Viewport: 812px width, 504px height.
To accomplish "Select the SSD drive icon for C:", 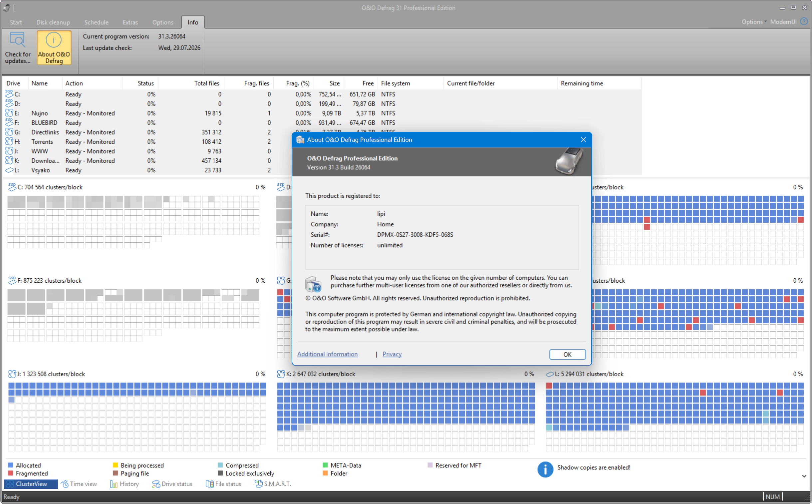I will [9, 94].
